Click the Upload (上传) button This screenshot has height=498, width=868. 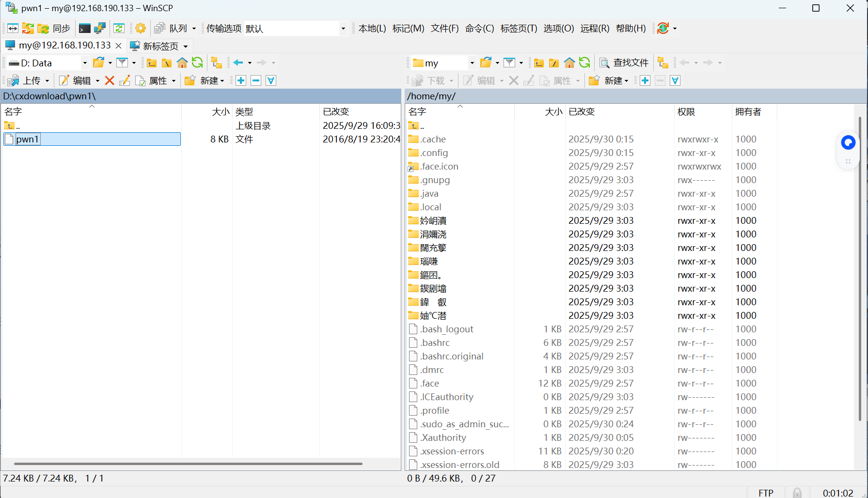coord(24,80)
